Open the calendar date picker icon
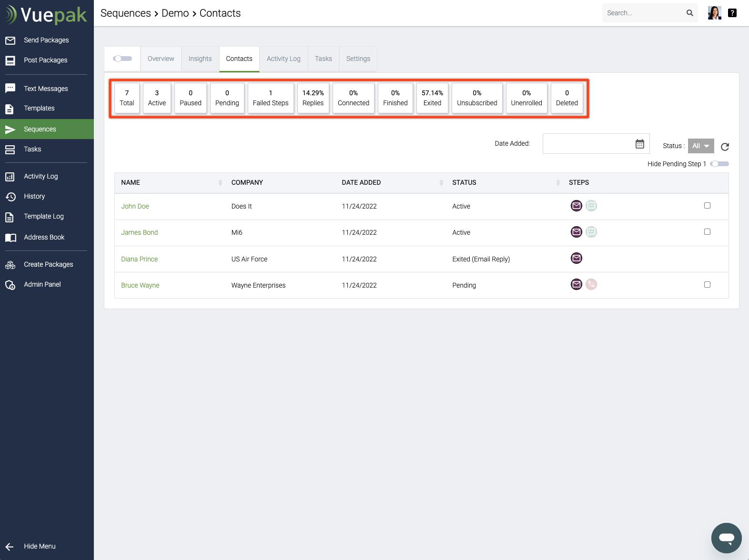This screenshot has width=749, height=560. [x=639, y=144]
